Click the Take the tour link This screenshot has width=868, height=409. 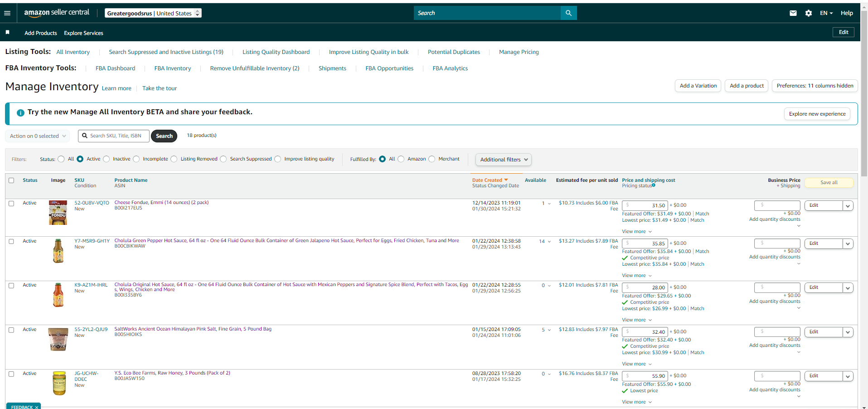pyautogui.click(x=160, y=88)
